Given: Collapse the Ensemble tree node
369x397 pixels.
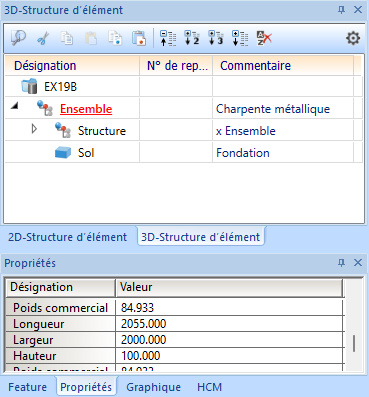Looking at the screenshot, I should pyautogui.click(x=14, y=107).
